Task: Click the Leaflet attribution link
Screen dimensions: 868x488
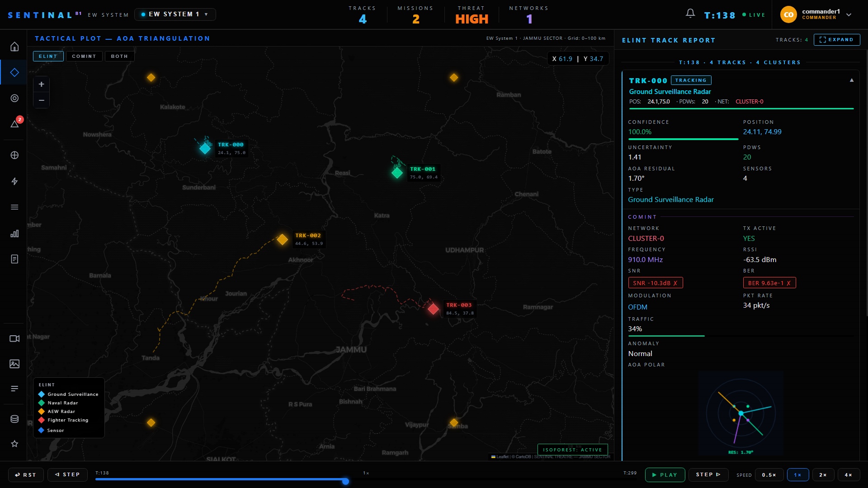Action: [x=502, y=457]
